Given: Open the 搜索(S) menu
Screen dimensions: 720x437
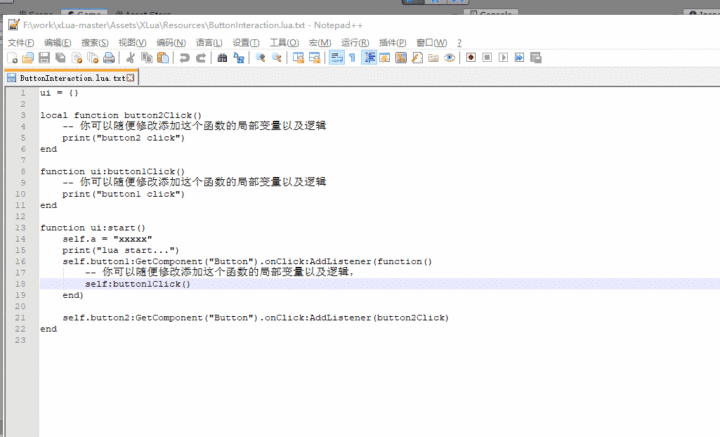Looking at the screenshot, I should 95,43.
